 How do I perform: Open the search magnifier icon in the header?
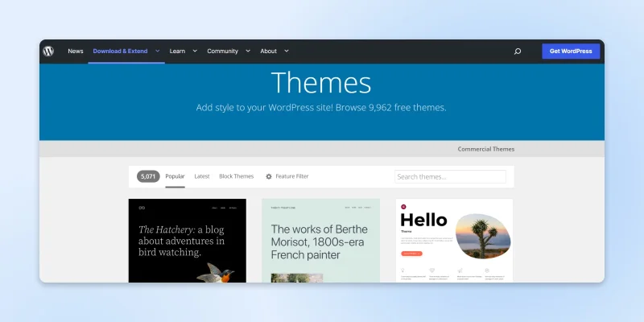click(518, 52)
